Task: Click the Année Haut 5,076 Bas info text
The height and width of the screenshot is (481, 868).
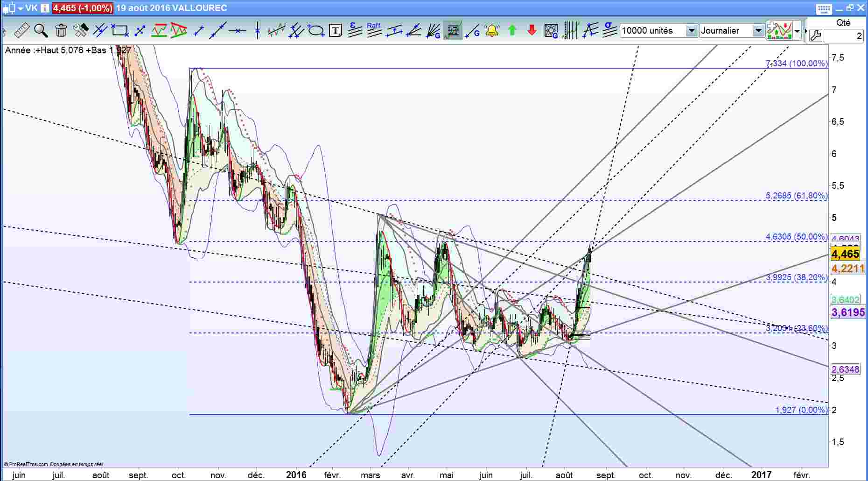Action: (68, 50)
